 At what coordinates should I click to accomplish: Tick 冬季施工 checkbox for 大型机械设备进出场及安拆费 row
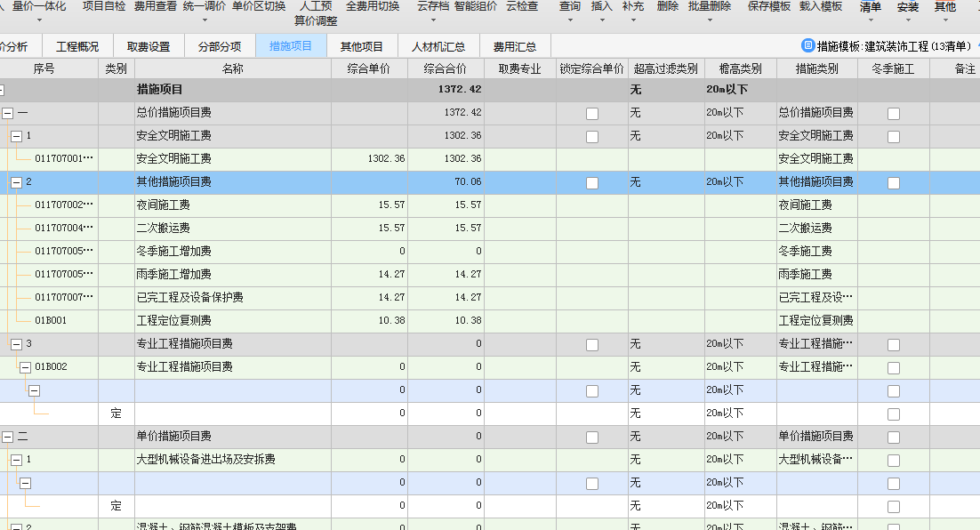pyautogui.click(x=894, y=460)
